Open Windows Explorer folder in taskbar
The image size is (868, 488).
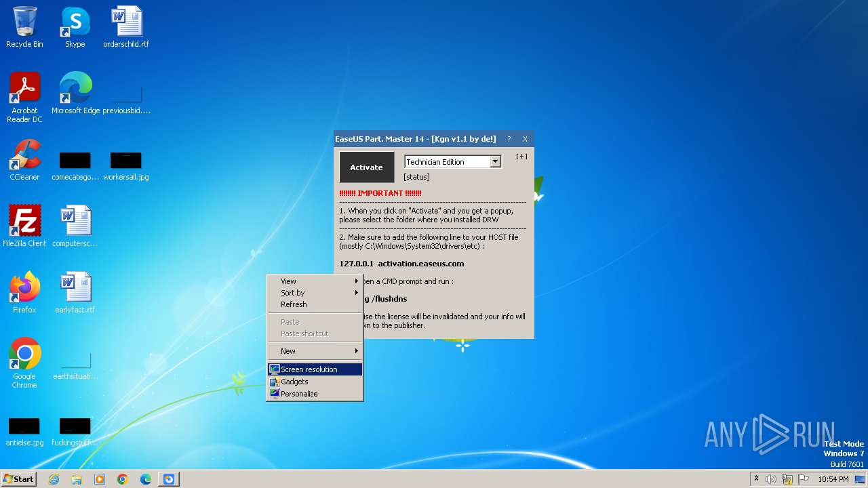click(x=77, y=479)
